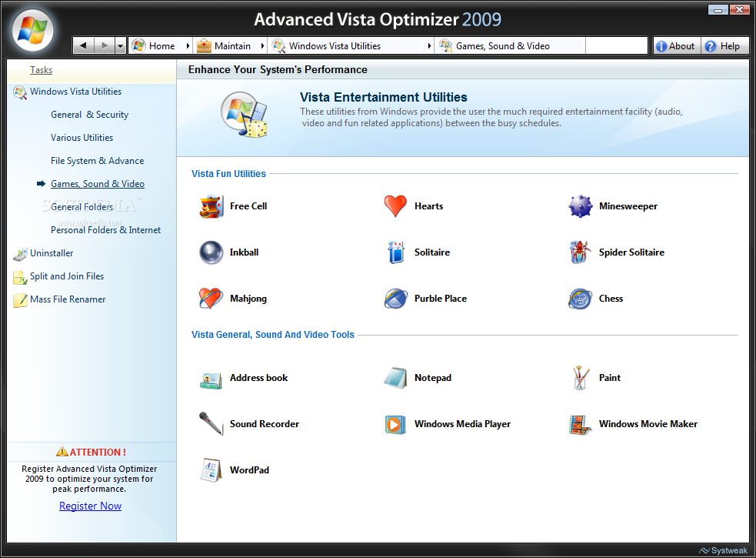Select Personal Folders & Internet
The height and width of the screenshot is (558, 756).
(x=105, y=230)
